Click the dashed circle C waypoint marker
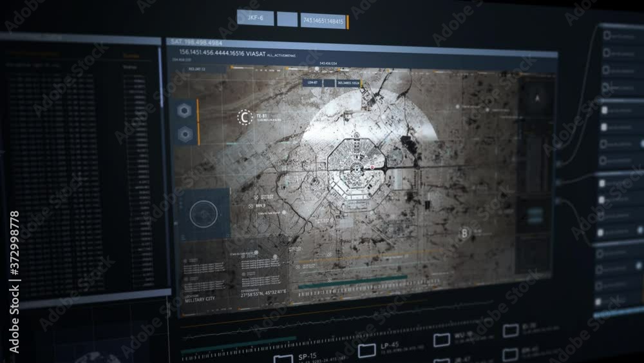644x363 pixels. 245,117
